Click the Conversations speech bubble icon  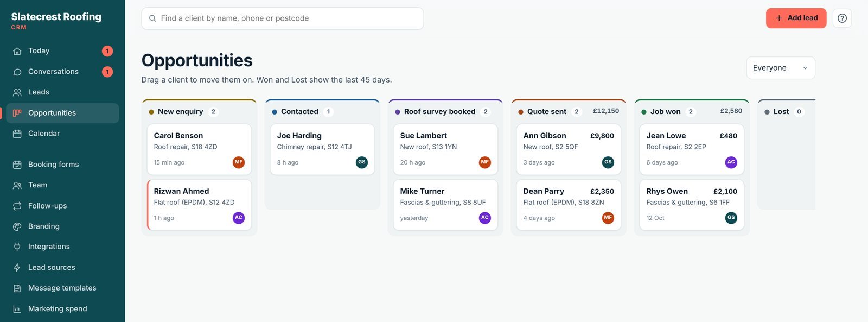pos(17,72)
